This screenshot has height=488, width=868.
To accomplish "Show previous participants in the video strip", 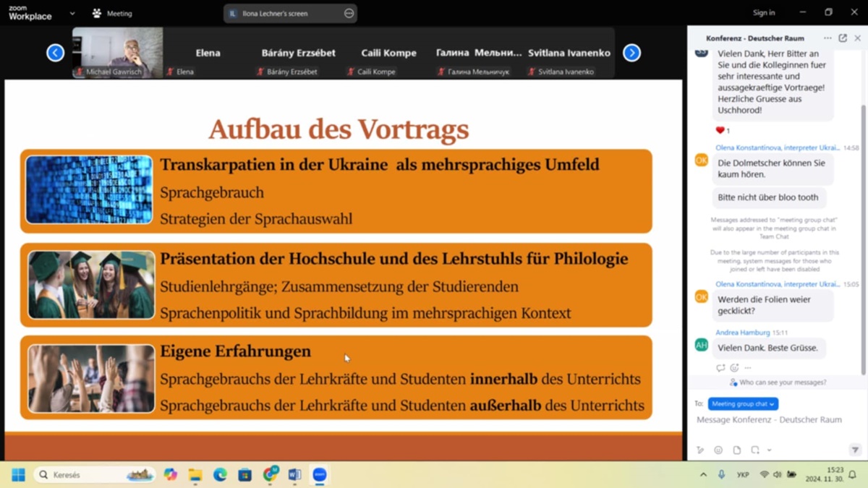I will click(x=55, y=53).
